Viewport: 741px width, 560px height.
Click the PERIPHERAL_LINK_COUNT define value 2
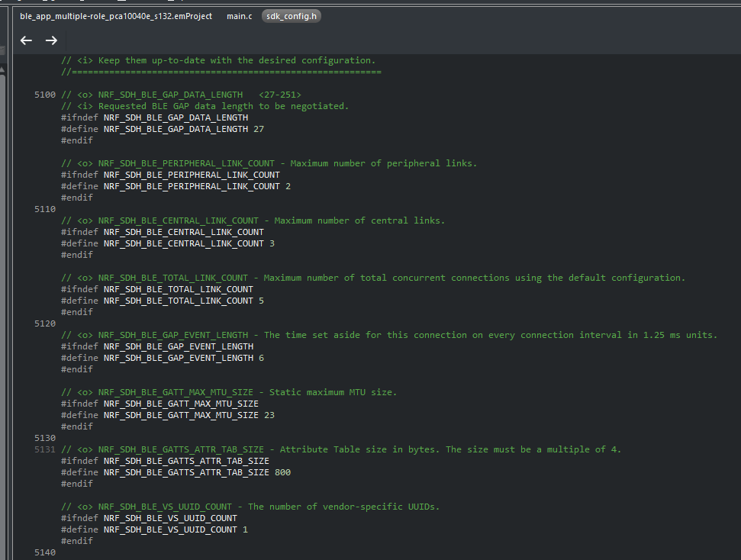tap(288, 186)
